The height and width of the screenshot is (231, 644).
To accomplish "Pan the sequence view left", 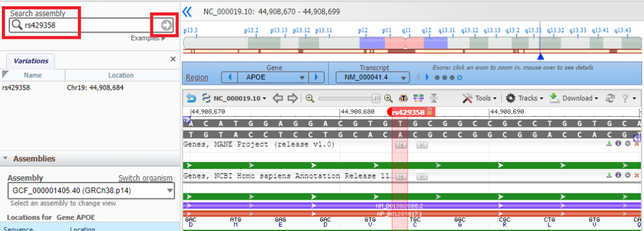I will tap(278, 98).
